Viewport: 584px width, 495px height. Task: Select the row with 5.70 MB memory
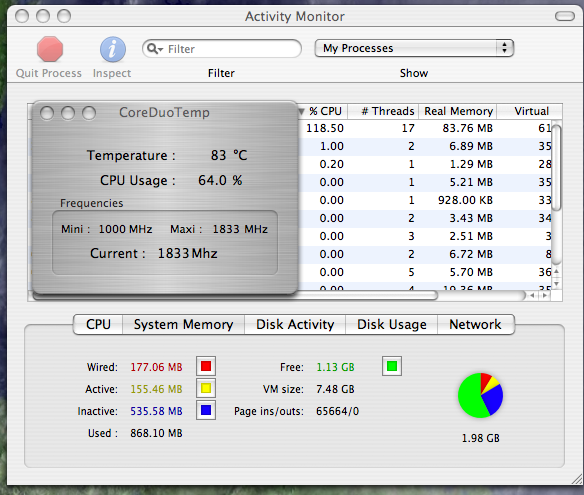tap(425, 272)
